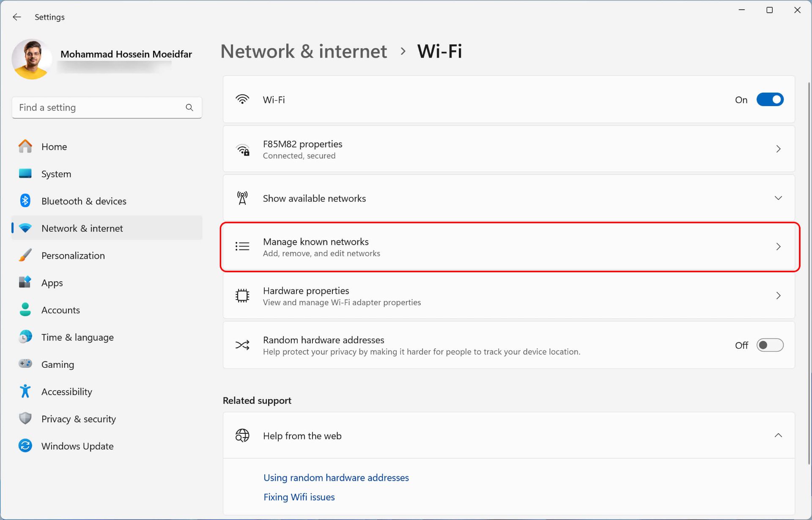Click the secured wifi icon beside F85M82
Image resolution: width=812 pixels, height=520 pixels.
[x=243, y=149]
